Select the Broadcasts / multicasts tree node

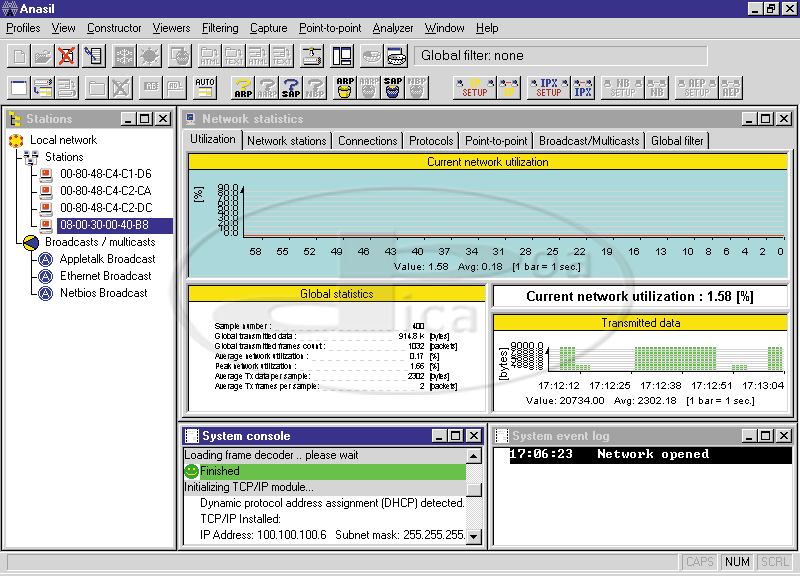(100, 242)
